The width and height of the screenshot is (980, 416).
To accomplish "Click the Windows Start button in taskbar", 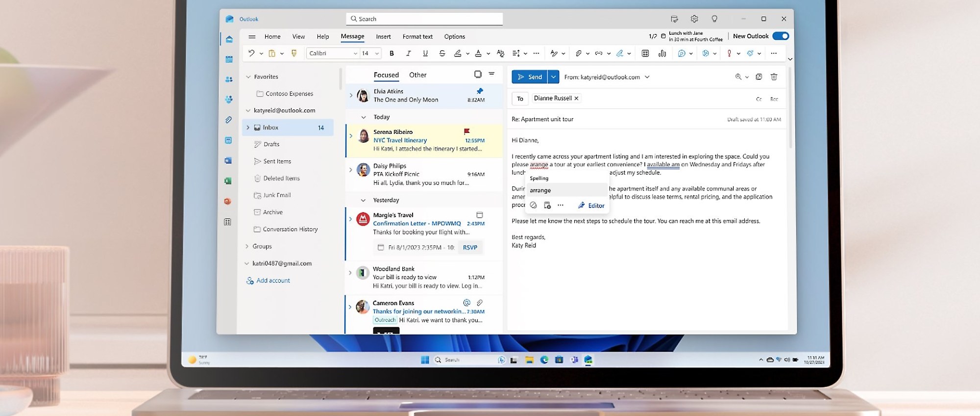I will (425, 360).
